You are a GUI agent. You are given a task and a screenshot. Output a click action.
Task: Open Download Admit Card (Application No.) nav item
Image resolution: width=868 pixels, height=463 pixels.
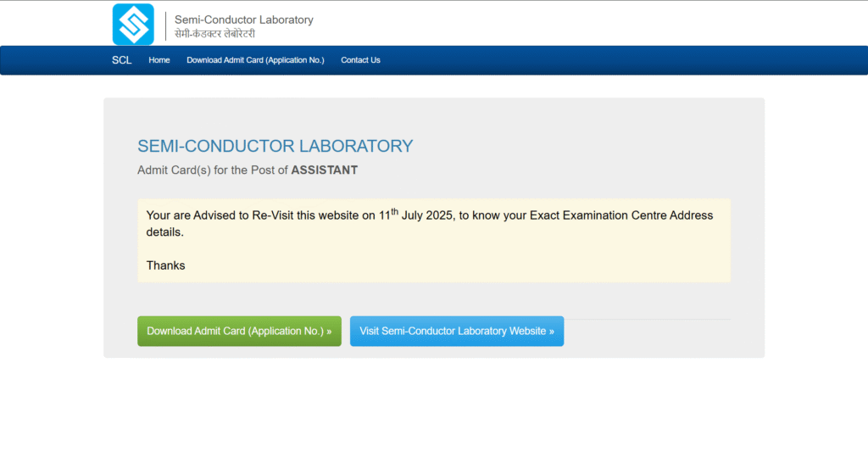(255, 60)
